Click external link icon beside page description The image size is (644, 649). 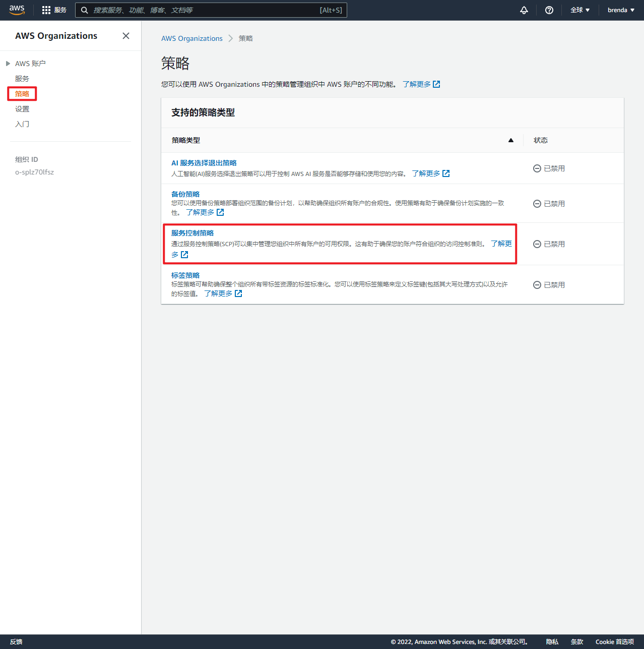pyautogui.click(x=436, y=84)
